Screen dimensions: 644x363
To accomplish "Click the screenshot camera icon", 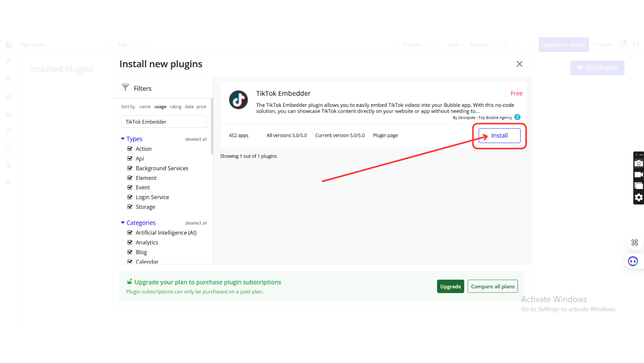I will 639,163.
